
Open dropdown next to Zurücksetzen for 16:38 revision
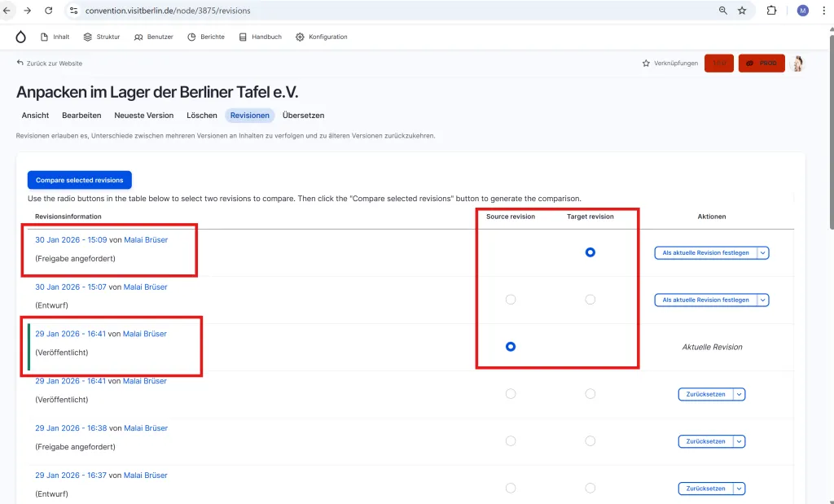739,440
